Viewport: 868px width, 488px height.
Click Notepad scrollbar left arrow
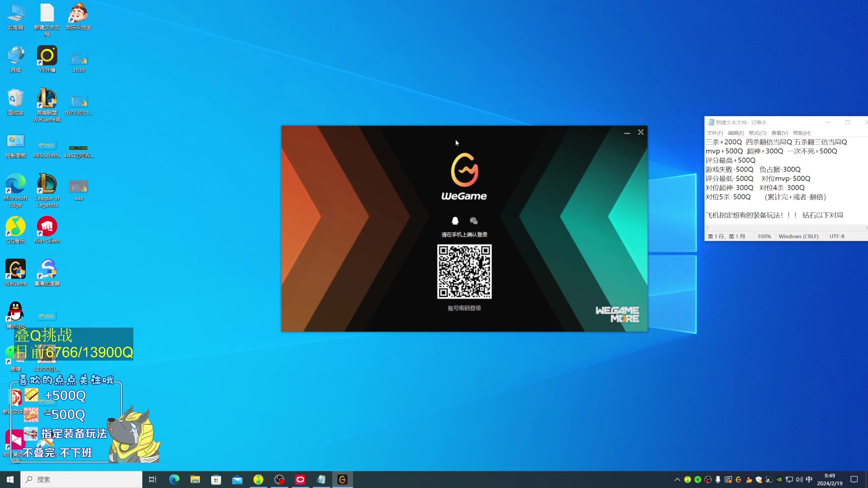(708, 227)
